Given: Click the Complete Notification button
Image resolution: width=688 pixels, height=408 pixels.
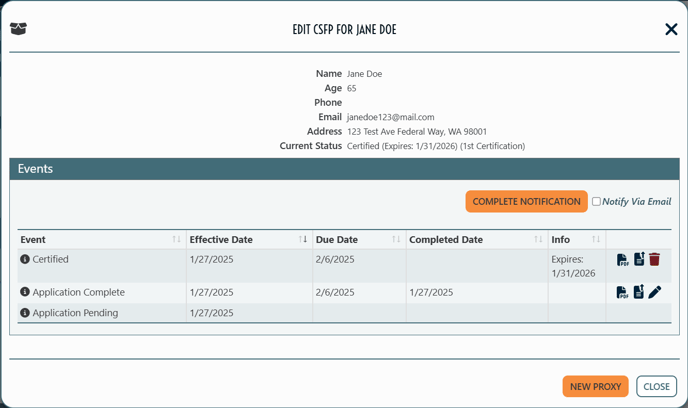Looking at the screenshot, I should 527,201.
